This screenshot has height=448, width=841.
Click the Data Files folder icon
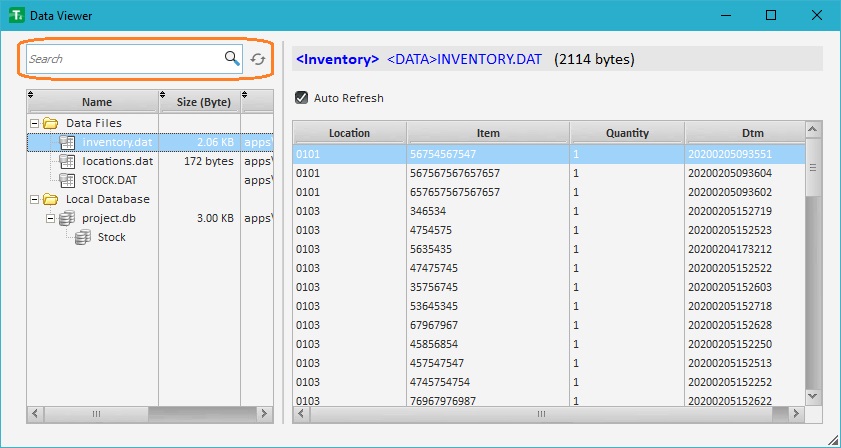(x=51, y=123)
